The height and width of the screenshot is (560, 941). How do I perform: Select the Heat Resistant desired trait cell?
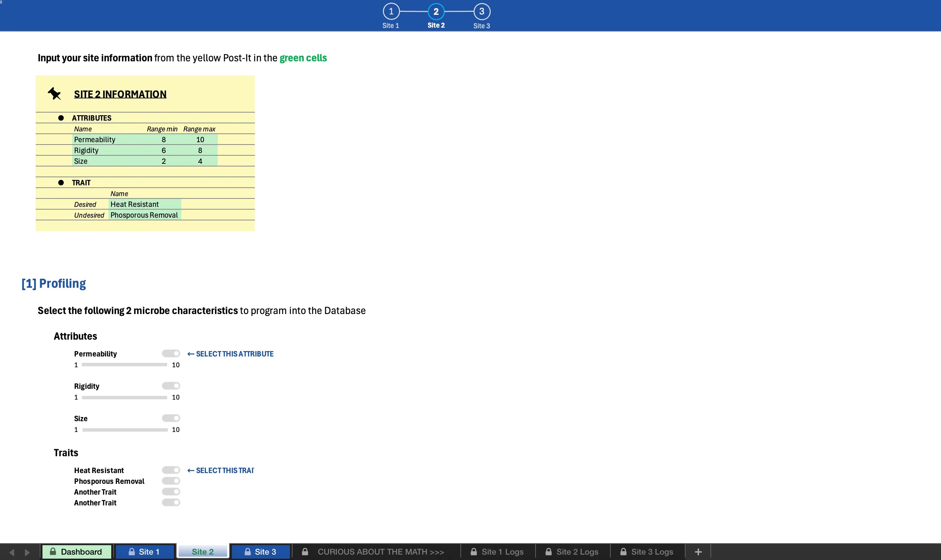145,204
